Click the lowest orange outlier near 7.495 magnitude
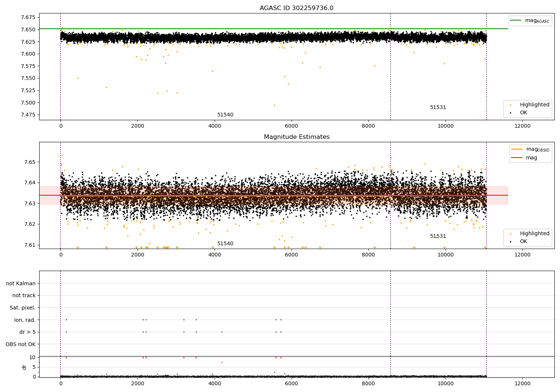Screen dimensions: 560x392 point(274,105)
